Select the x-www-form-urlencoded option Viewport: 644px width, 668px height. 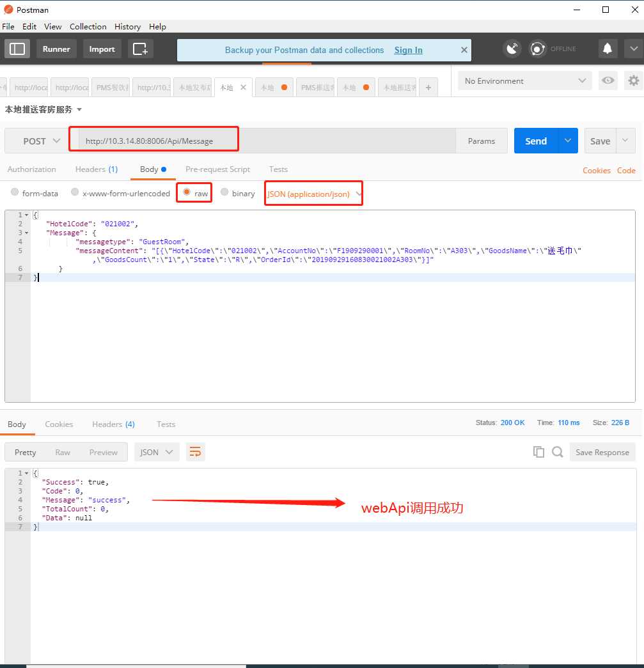75,192
